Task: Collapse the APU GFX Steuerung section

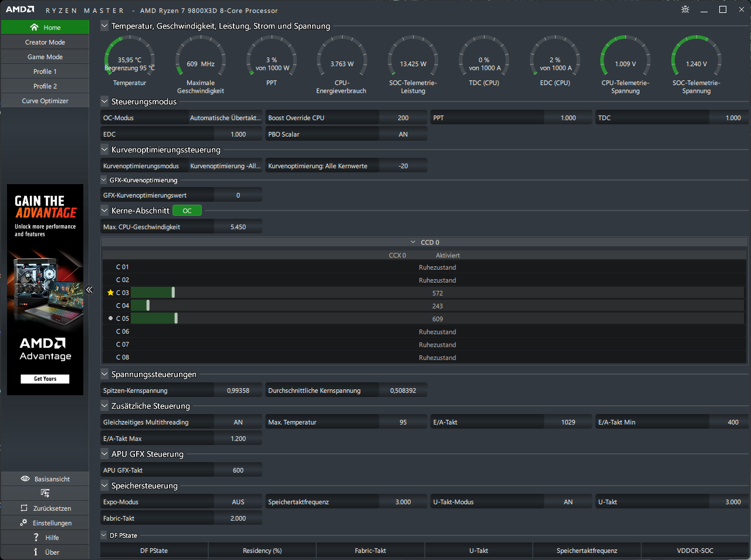Action: pyautogui.click(x=104, y=454)
